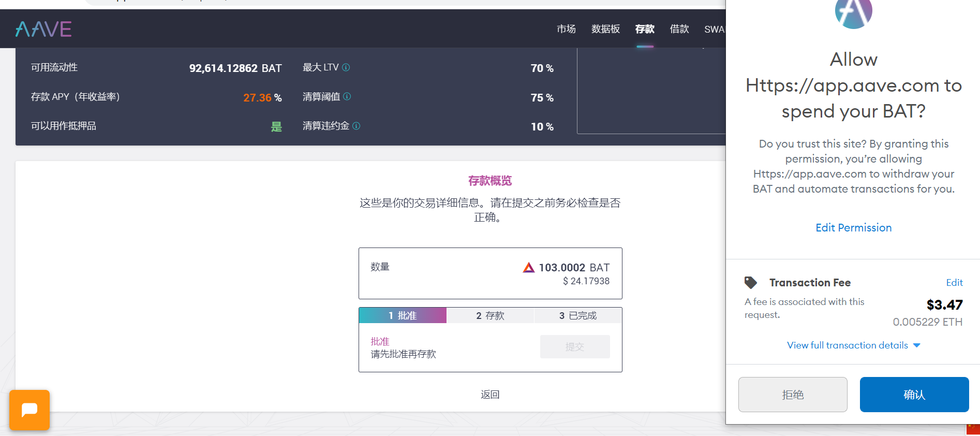Click the info icon next to 清算违约金
Image resolution: width=980 pixels, height=436 pixels.
(x=357, y=126)
